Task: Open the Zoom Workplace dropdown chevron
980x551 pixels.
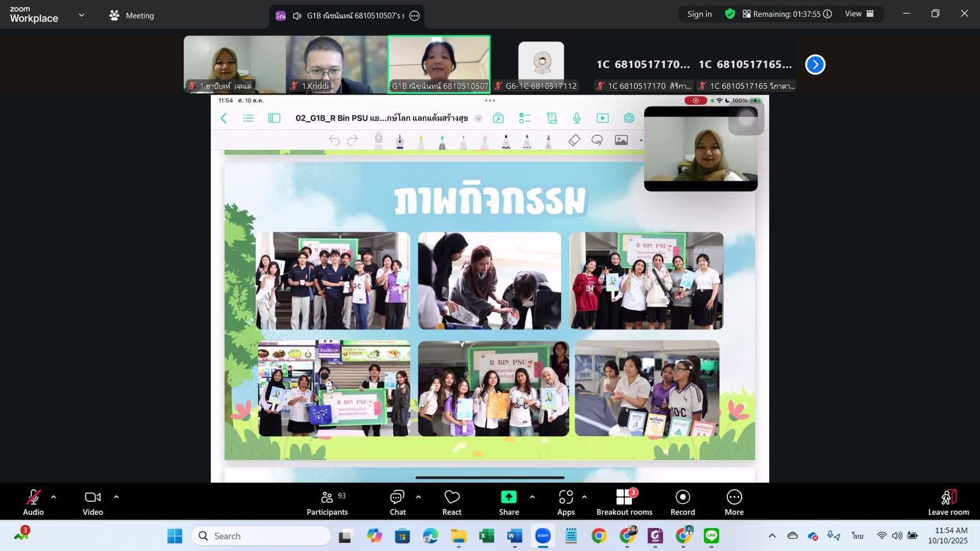Action: (82, 15)
